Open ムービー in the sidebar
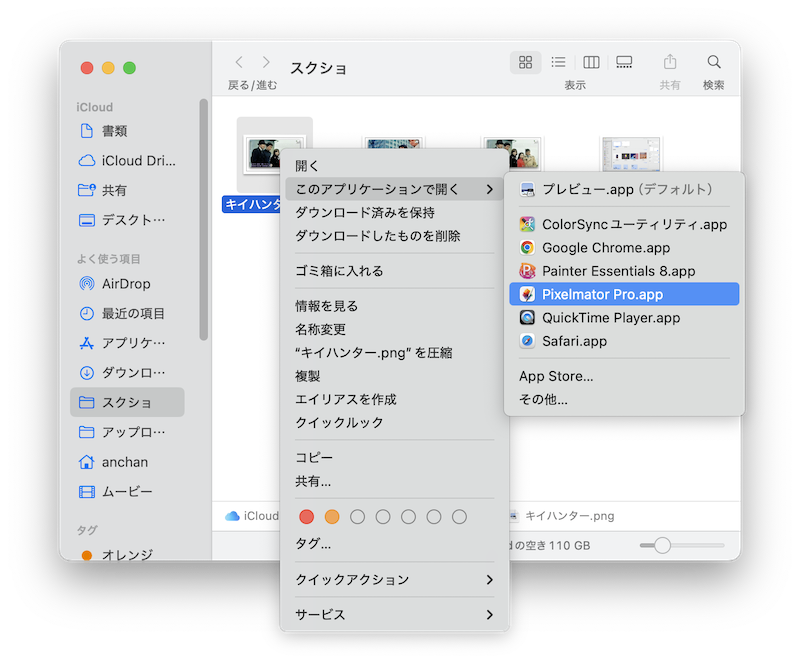The image size is (800, 660). 128,491
